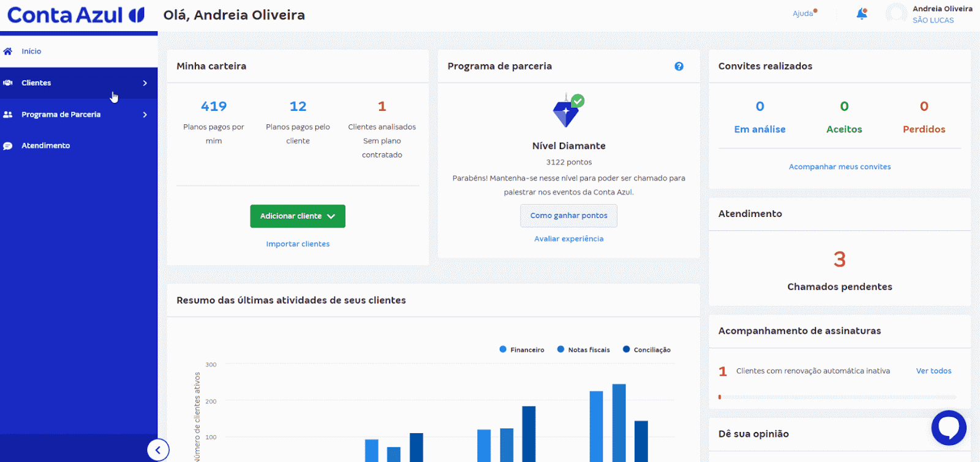The width and height of the screenshot is (980, 462).
Task: Click the SÃO LUCAS company label
Action: pyautogui.click(x=933, y=20)
